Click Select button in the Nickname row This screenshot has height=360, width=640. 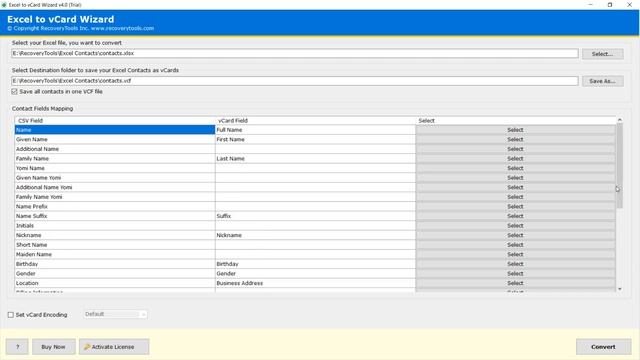pyautogui.click(x=516, y=236)
